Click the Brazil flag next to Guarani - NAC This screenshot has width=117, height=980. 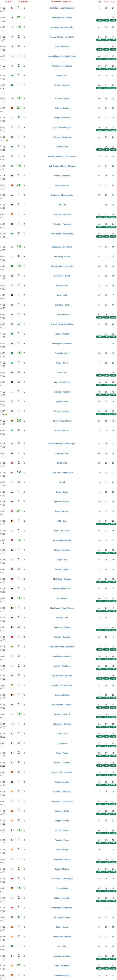pos(12,75)
